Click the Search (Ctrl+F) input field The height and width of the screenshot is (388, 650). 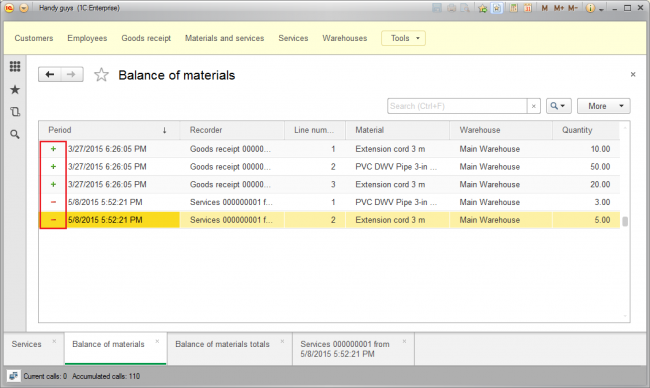pos(457,106)
